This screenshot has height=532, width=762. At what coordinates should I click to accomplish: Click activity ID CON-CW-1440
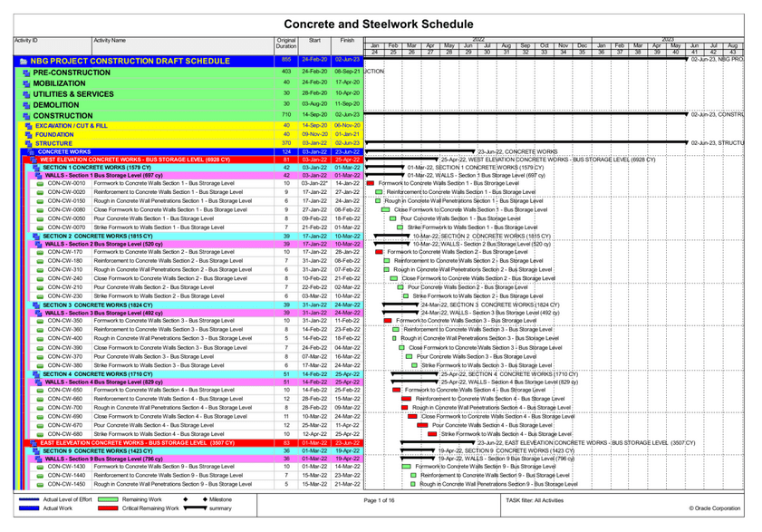(66, 476)
